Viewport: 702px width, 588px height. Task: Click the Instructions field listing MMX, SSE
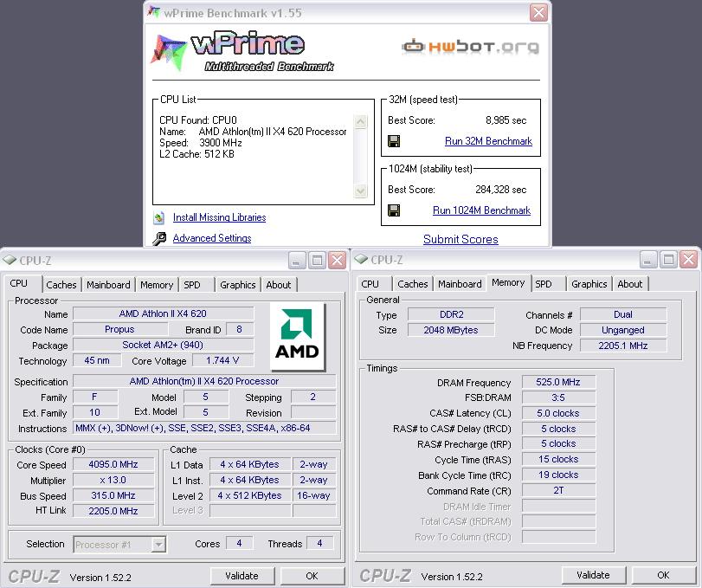[x=204, y=428]
